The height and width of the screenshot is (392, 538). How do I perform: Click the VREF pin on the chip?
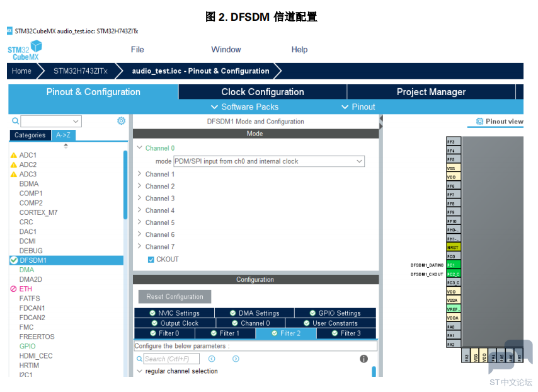(453, 309)
